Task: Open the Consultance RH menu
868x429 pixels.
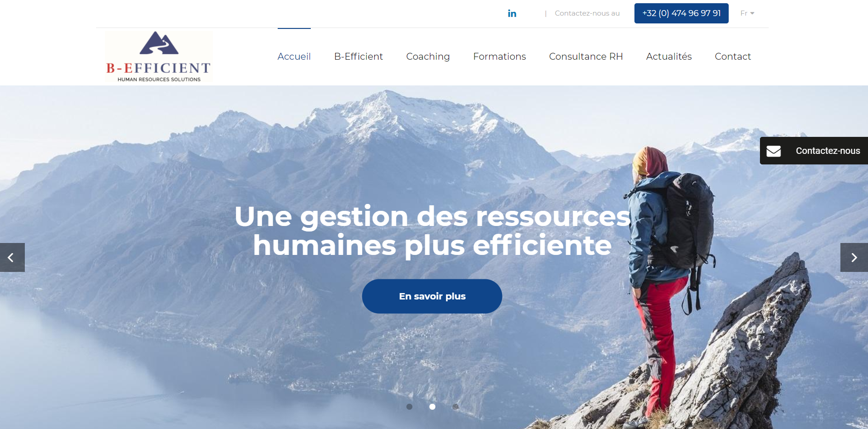Action: click(x=586, y=56)
